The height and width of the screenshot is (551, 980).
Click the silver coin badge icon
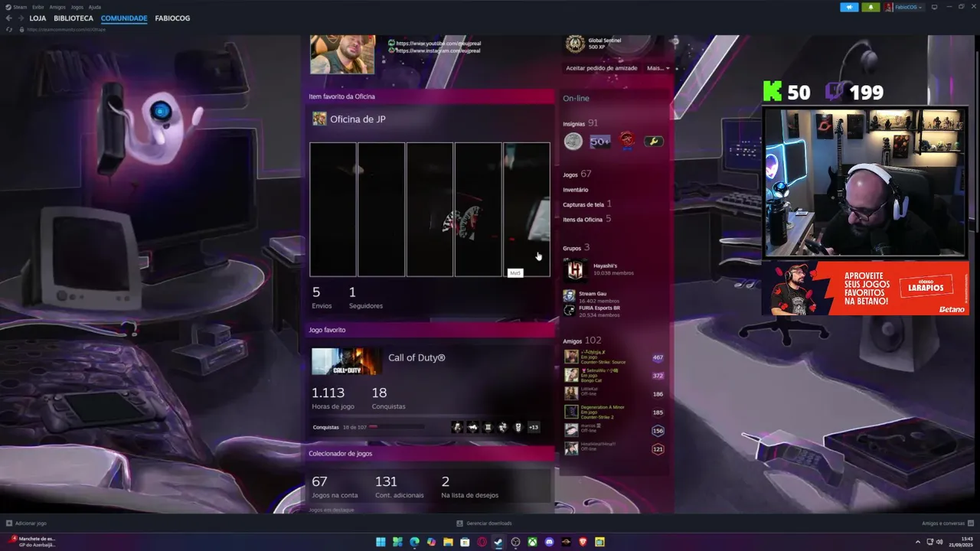[573, 141]
